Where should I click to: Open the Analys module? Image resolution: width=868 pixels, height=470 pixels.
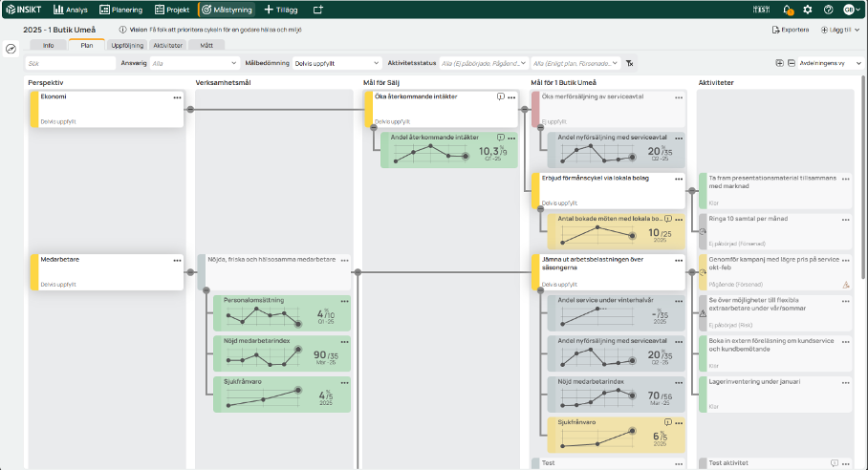71,10
